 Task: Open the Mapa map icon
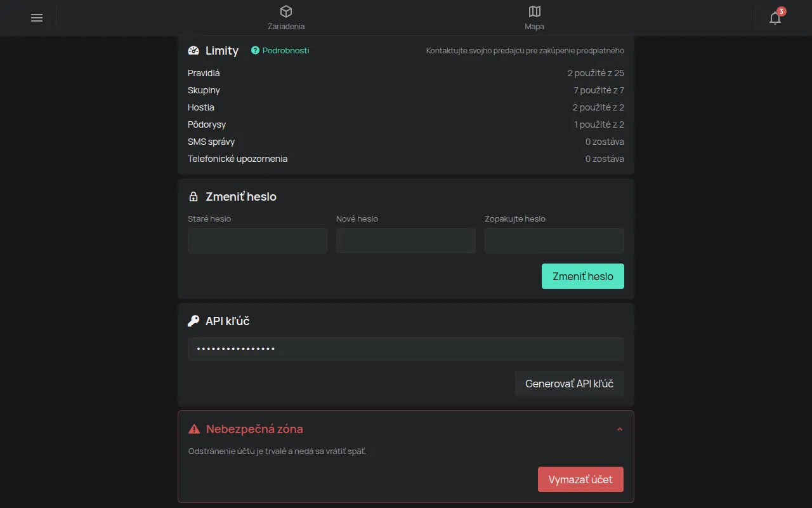coord(535,11)
